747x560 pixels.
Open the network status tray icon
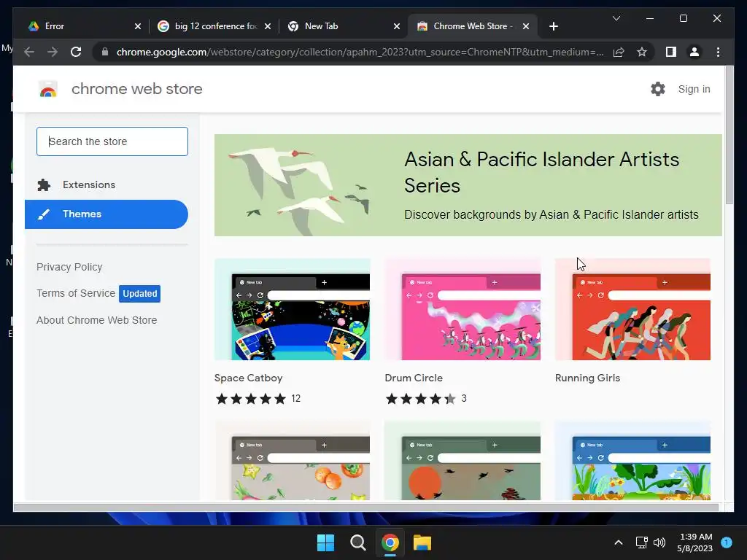click(x=642, y=542)
